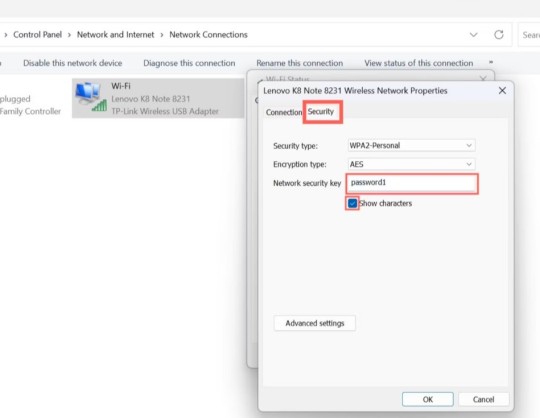Open the Encryption type dropdown
The height and width of the screenshot is (418, 540).
point(411,164)
